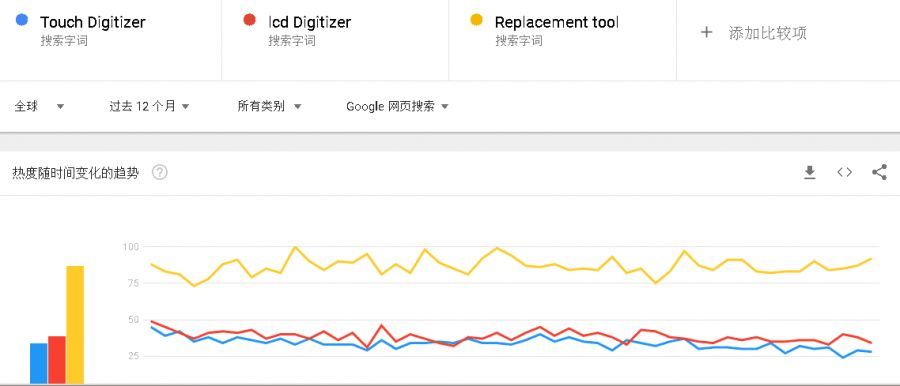Edit the lcd Digitizer search term

click(309, 22)
